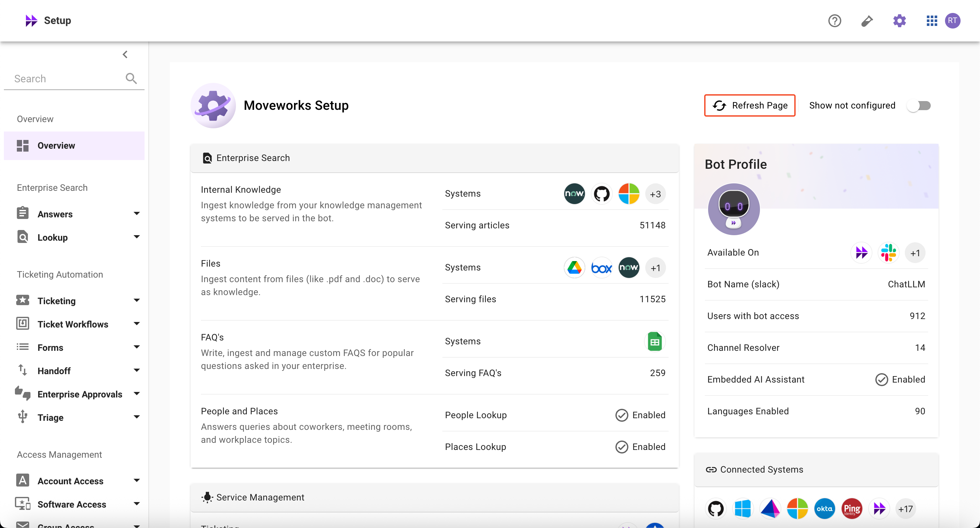Click the Files section title
980x528 pixels.
[x=210, y=263]
